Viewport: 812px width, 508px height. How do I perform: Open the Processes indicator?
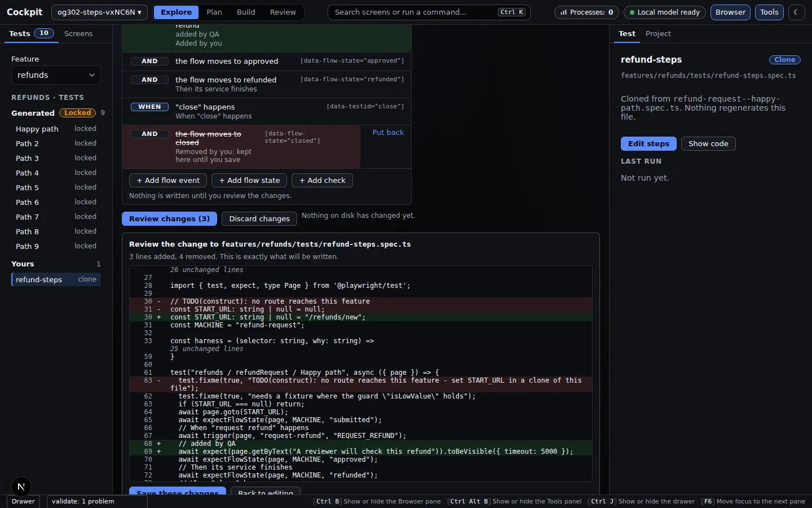(x=586, y=12)
